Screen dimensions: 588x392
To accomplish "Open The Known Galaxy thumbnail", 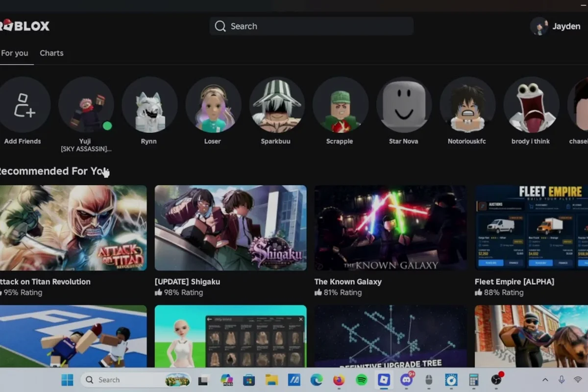I will click(391, 228).
